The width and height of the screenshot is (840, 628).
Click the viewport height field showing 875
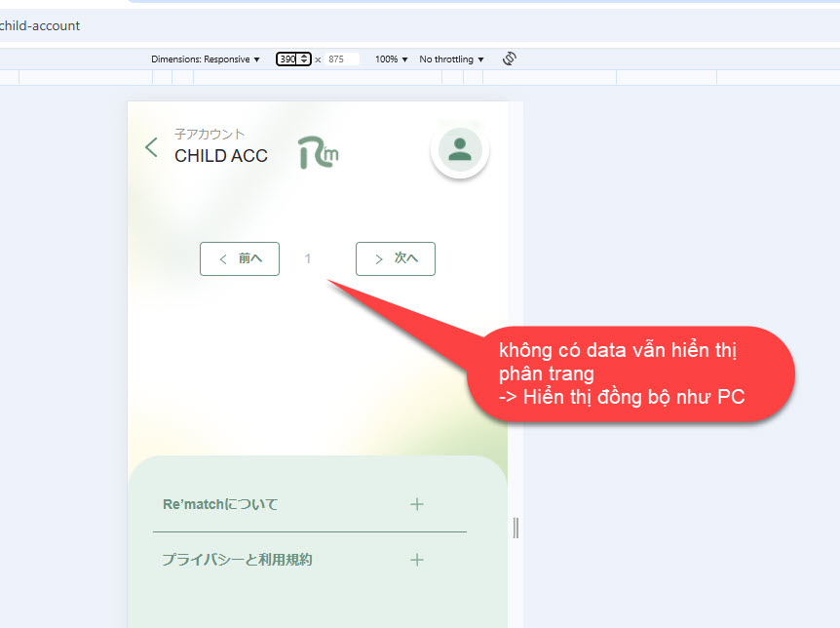coord(342,59)
